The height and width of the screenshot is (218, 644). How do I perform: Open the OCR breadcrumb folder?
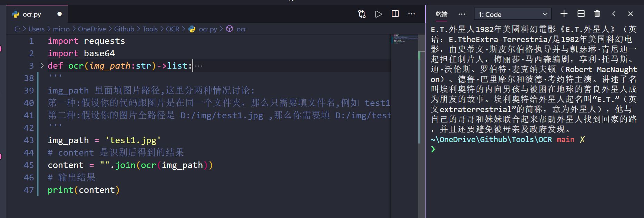173,29
